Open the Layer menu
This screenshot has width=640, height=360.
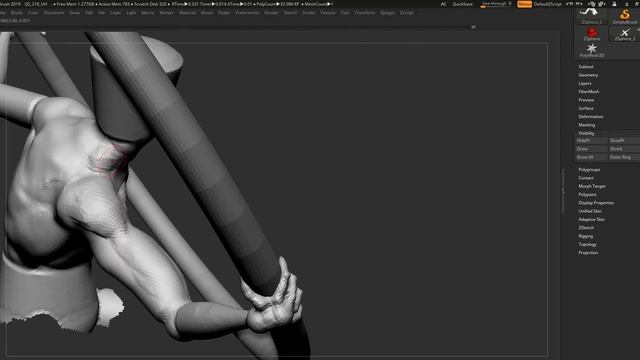coord(116,13)
